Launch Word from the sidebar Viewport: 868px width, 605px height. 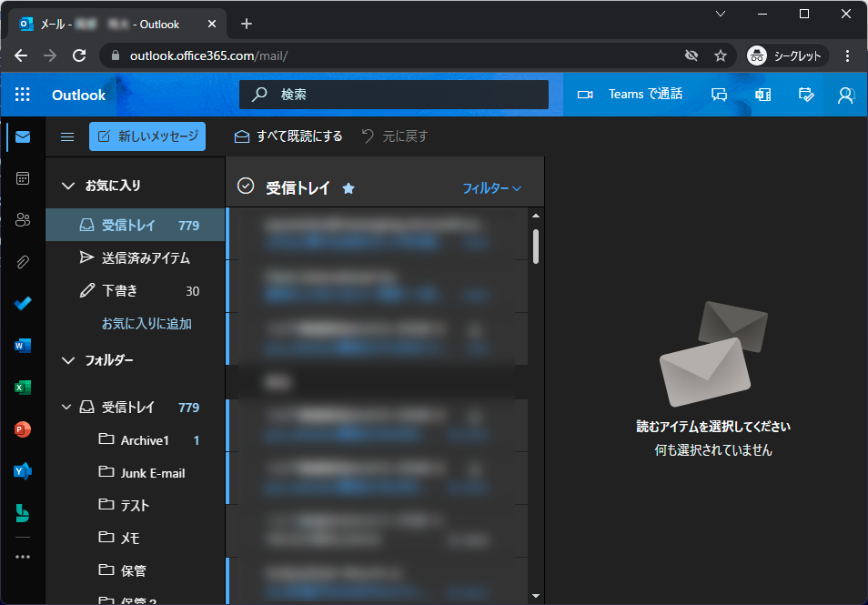(23, 345)
